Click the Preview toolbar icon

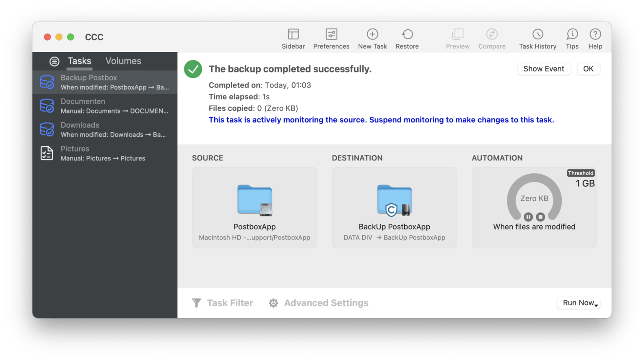pos(457,34)
